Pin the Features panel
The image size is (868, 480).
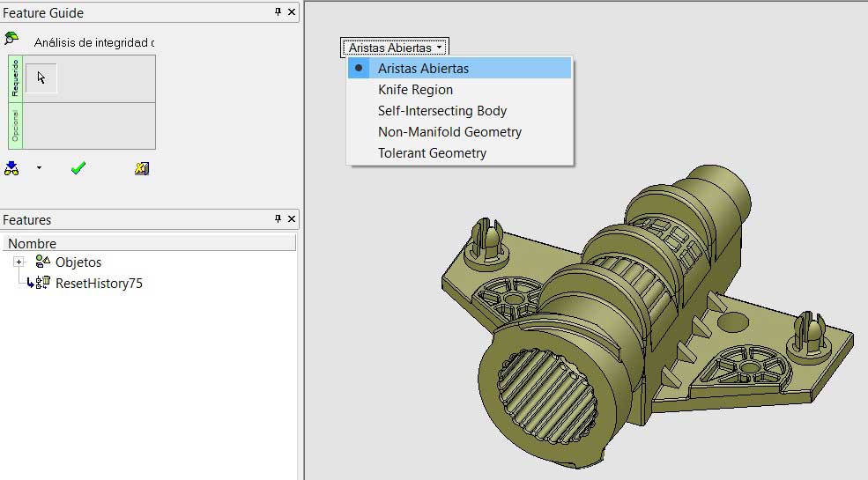[278, 219]
